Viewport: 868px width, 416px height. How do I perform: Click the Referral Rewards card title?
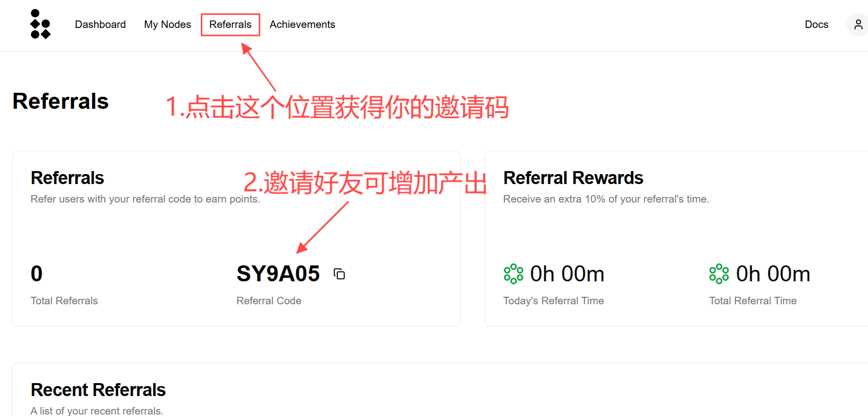[x=573, y=178]
